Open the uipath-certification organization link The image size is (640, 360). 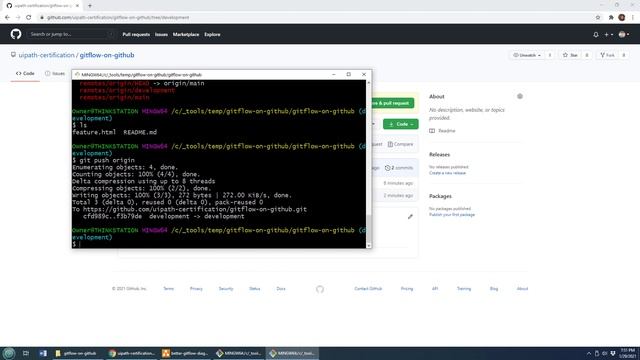click(46, 55)
